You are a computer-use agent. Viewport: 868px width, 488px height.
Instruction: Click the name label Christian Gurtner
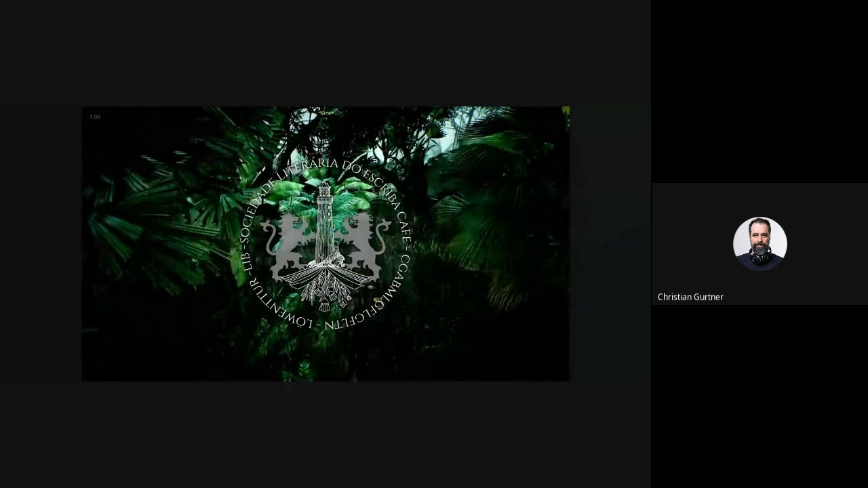(x=690, y=297)
